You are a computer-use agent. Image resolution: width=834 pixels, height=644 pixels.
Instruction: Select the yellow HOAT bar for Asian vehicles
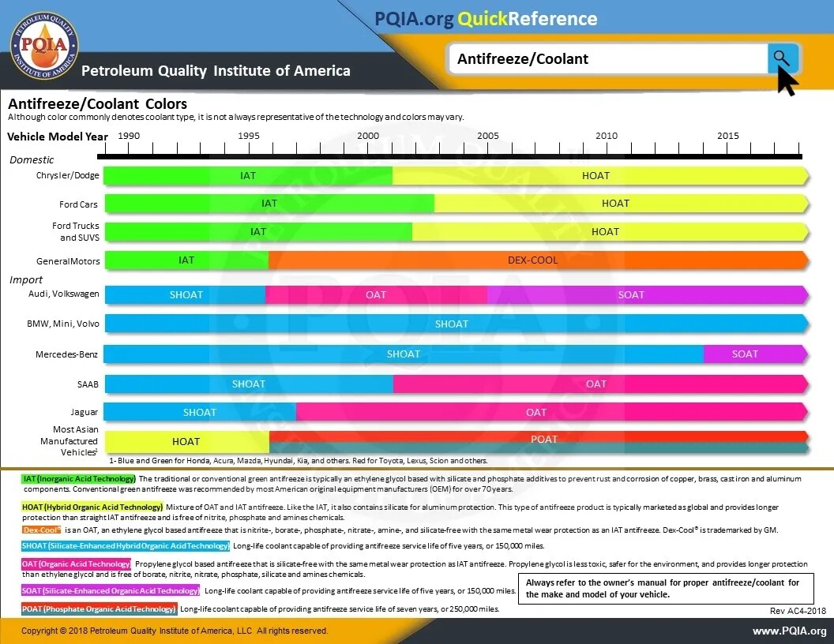pos(187,441)
